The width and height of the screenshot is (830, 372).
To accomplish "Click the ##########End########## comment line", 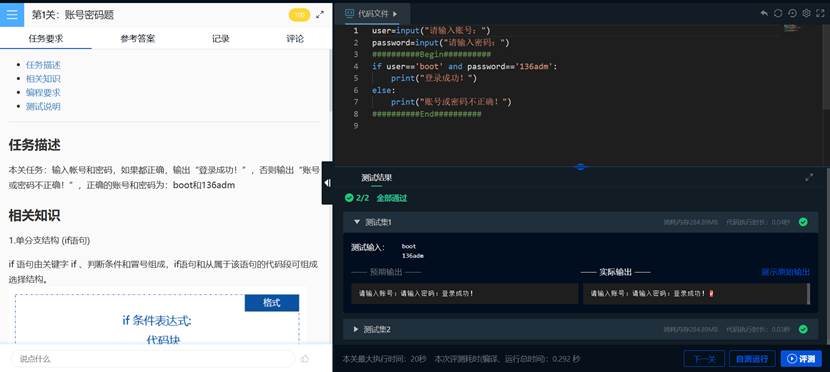I will 427,114.
